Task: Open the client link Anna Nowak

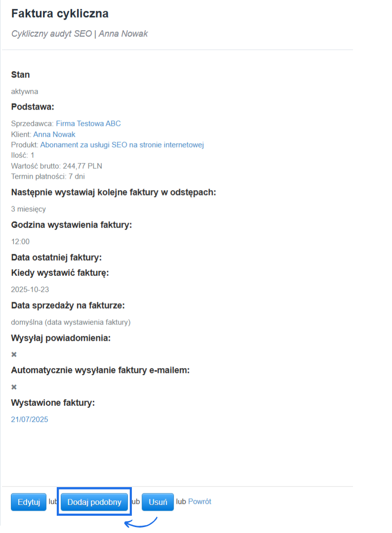Action: click(x=54, y=134)
